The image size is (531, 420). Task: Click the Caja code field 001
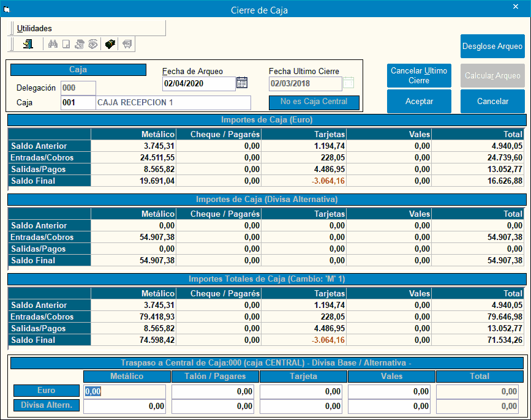tap(78, 103)
